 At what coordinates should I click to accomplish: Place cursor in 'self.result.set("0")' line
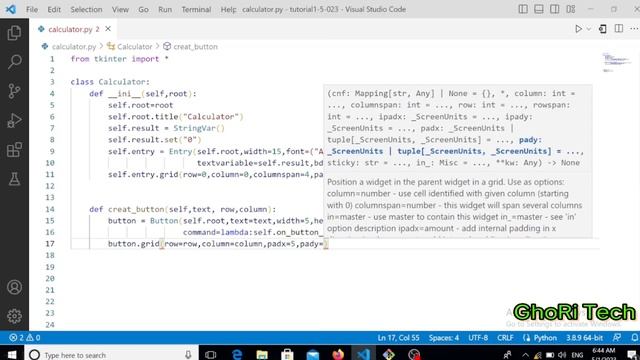155,140
